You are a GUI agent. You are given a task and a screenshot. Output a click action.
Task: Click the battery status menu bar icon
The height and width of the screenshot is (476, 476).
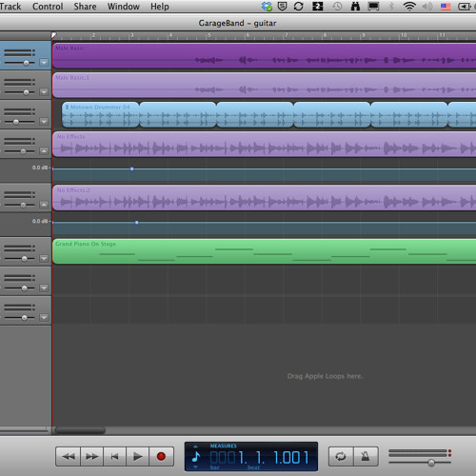(465, 7)
